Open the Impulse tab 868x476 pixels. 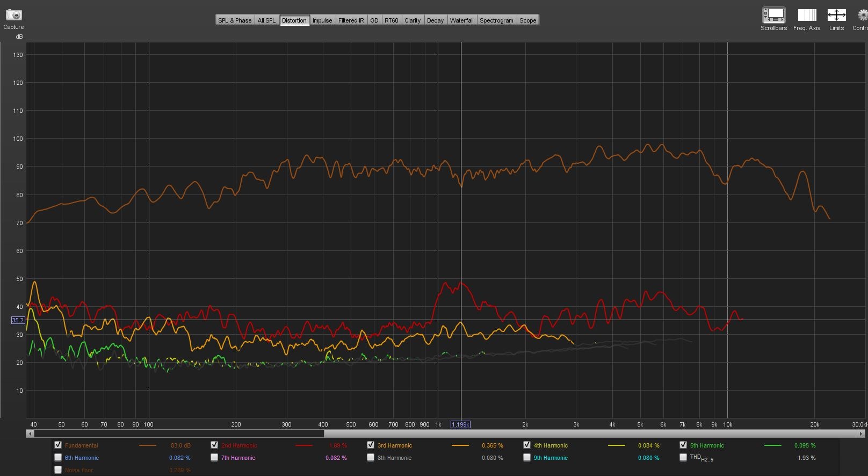pos(322,20)
